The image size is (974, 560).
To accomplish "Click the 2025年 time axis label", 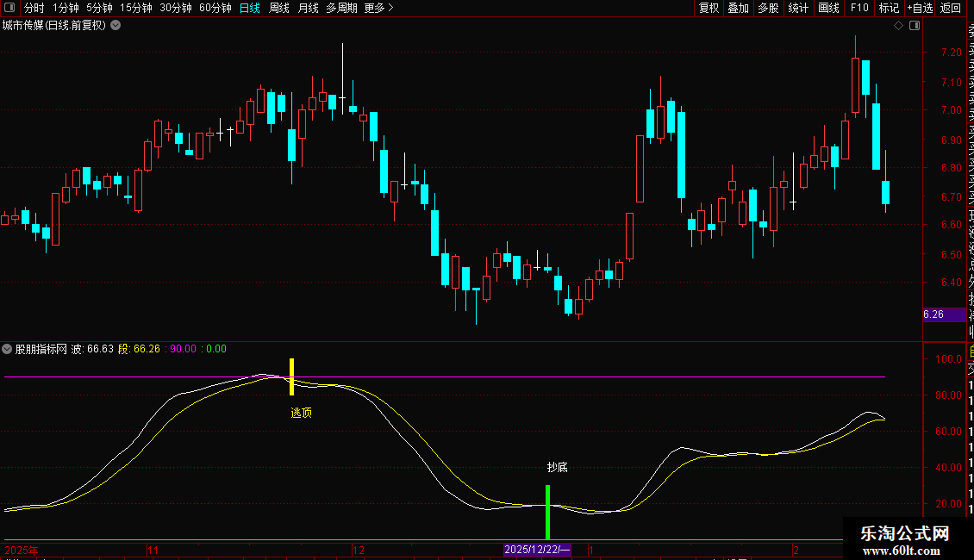I will pos(22,550).
